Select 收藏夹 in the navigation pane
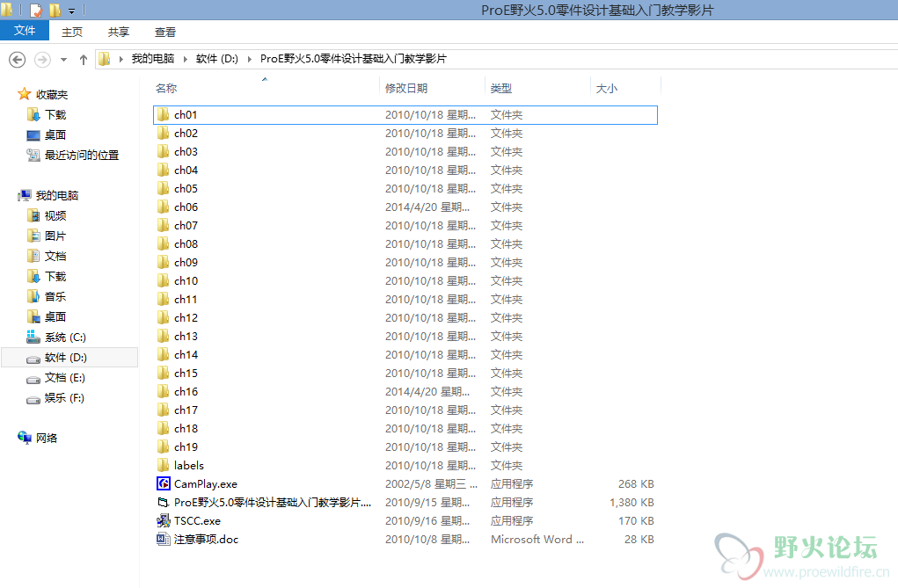 pyautogui.click(x=52, y=94)
